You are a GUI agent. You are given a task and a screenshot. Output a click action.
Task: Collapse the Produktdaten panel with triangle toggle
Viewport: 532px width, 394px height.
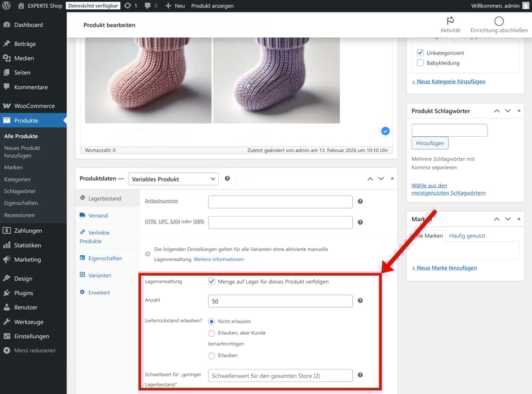click(x=391, y=179)
